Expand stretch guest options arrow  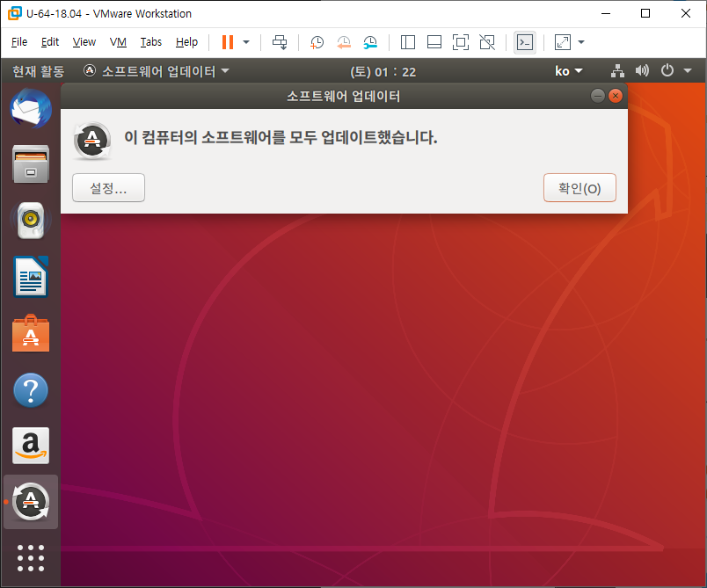pyautogui.click(x=581, y=42)
